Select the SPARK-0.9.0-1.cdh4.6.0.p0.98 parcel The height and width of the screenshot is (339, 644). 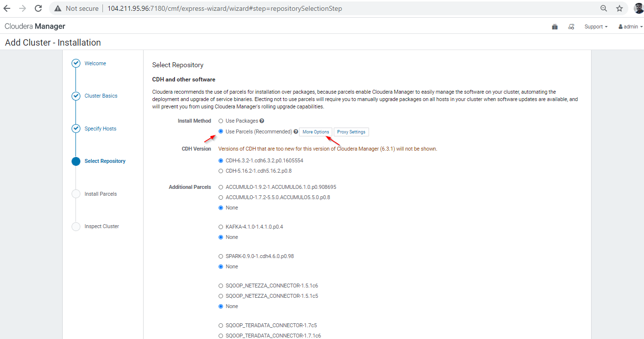pos(221,256)
